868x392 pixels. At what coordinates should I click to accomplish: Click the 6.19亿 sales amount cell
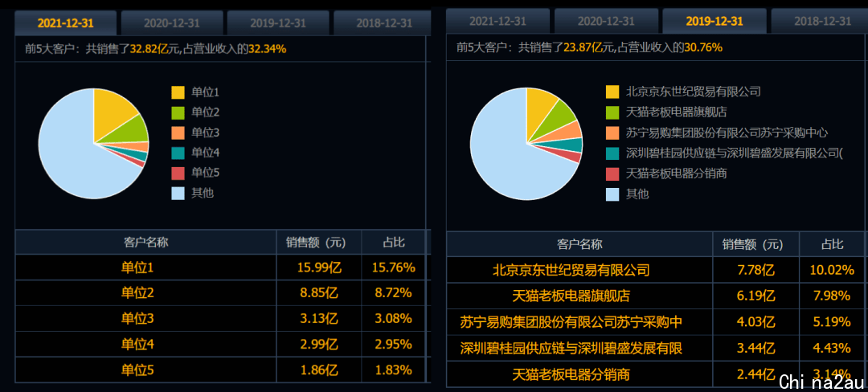pyautogui.click(x=756, y=296)
